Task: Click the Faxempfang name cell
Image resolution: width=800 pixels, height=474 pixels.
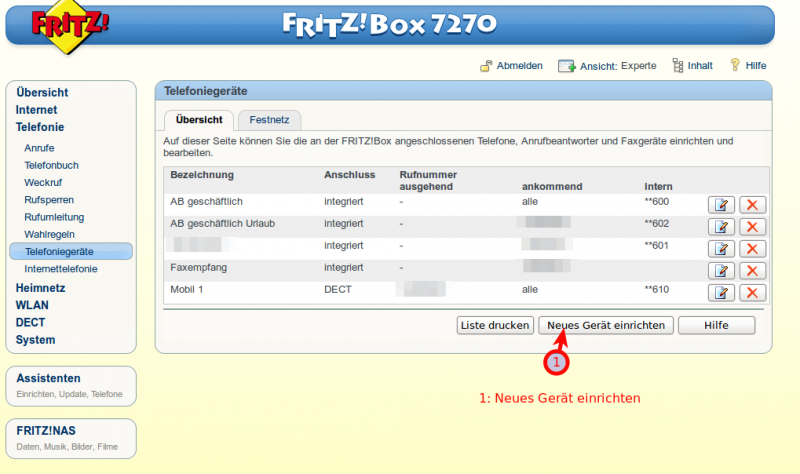Action: coord(198,267)
